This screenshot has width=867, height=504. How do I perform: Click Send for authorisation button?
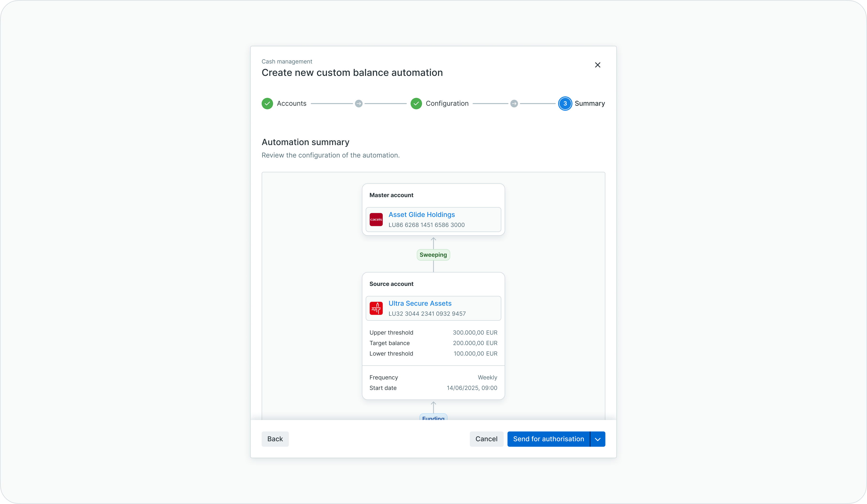tap(548, 439)
